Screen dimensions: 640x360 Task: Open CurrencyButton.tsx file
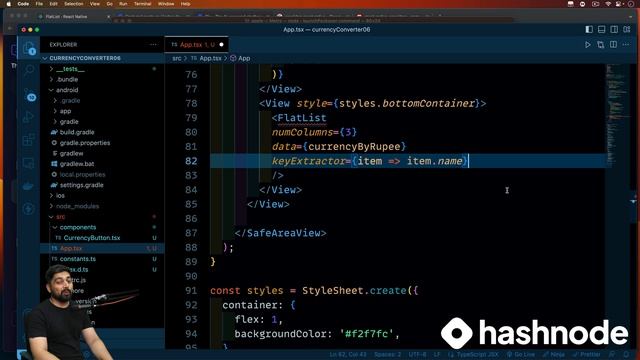click(91, 238)
